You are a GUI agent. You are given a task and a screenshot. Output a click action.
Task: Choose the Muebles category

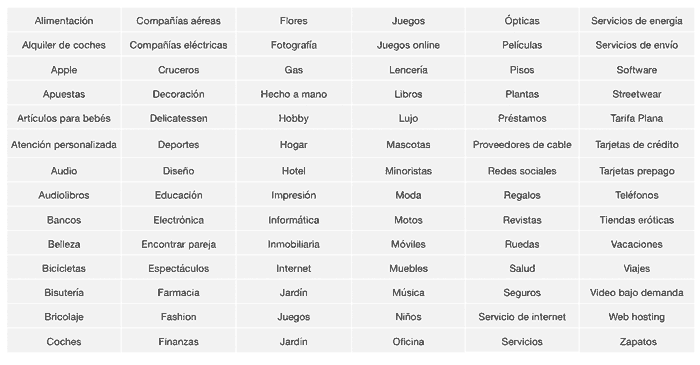tap(408, 268)
